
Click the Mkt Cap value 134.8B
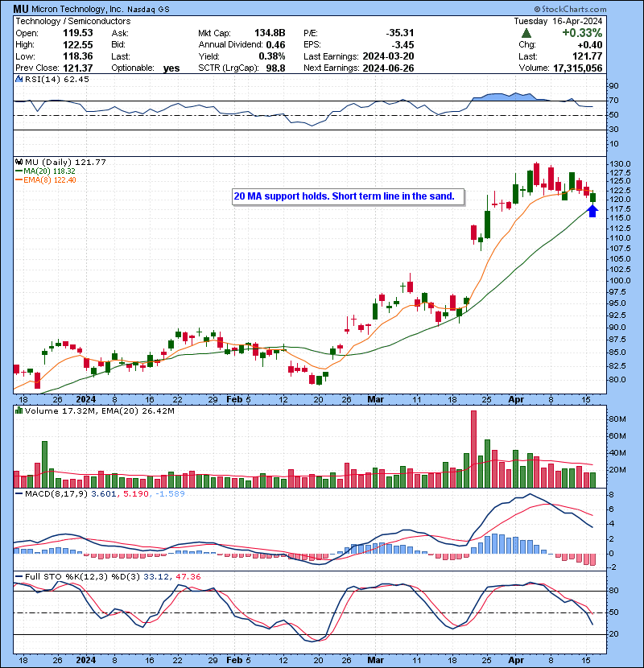coord(270,33)
